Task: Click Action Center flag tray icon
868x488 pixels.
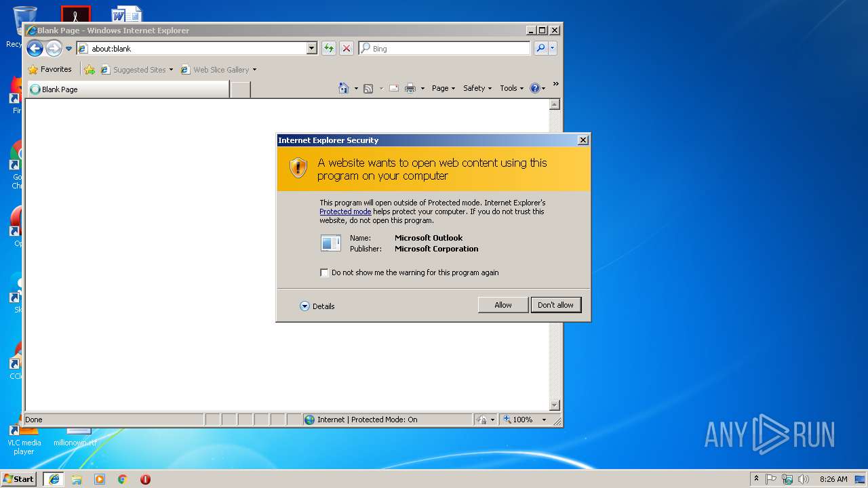Action: tap(771, 479)
